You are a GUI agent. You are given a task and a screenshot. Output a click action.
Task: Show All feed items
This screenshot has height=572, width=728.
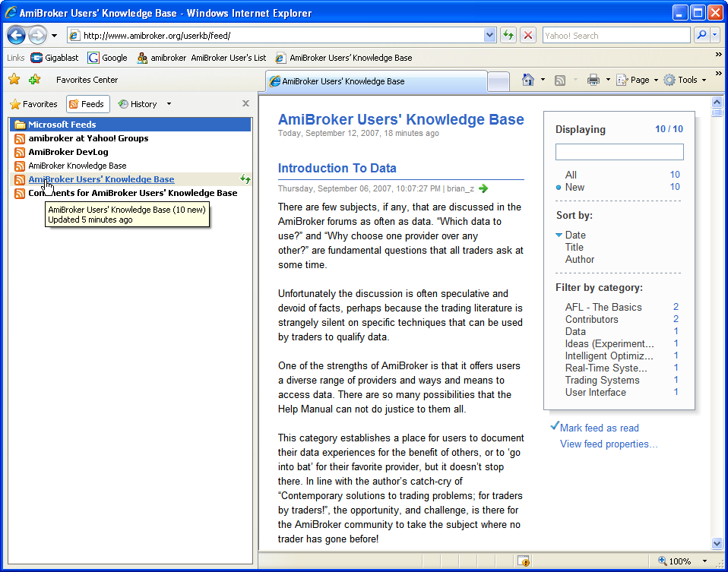click(x=571, y=175)
